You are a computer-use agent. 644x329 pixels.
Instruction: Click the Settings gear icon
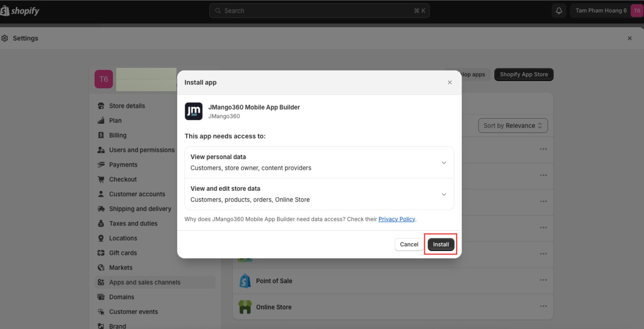pyautogui.click(x=5, y=38)
